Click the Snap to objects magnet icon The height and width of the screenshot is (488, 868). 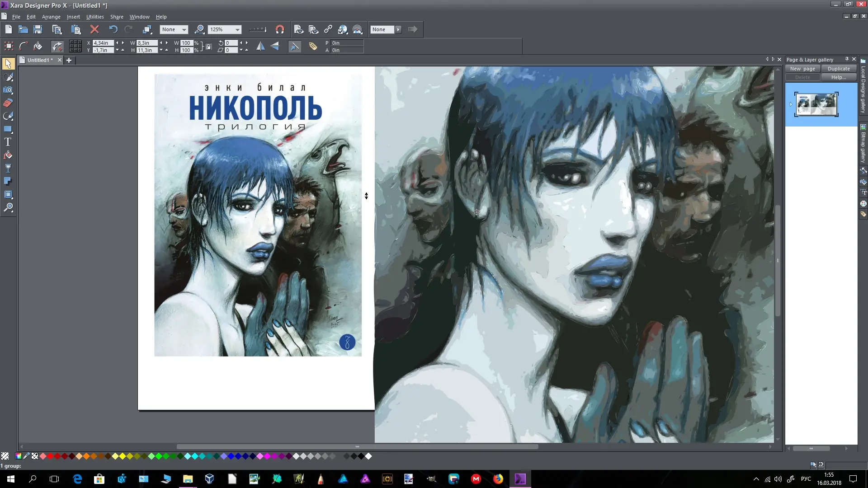[280, 30]
